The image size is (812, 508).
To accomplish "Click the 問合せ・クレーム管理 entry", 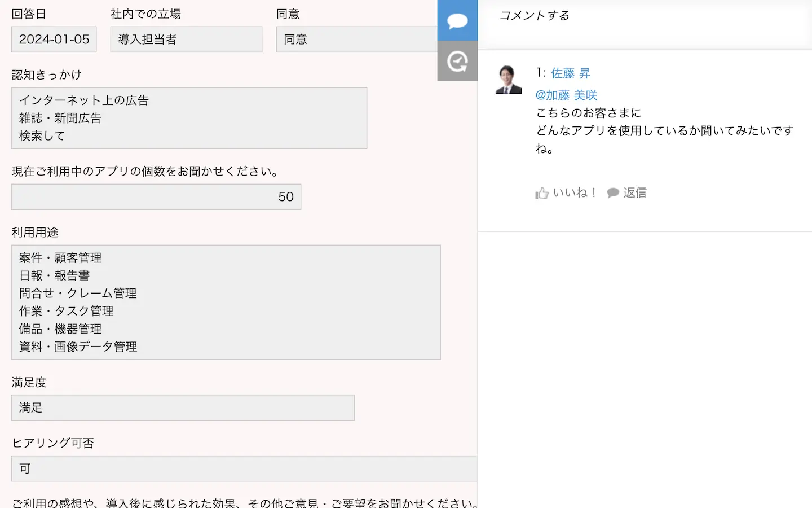I will click(78, 294).
